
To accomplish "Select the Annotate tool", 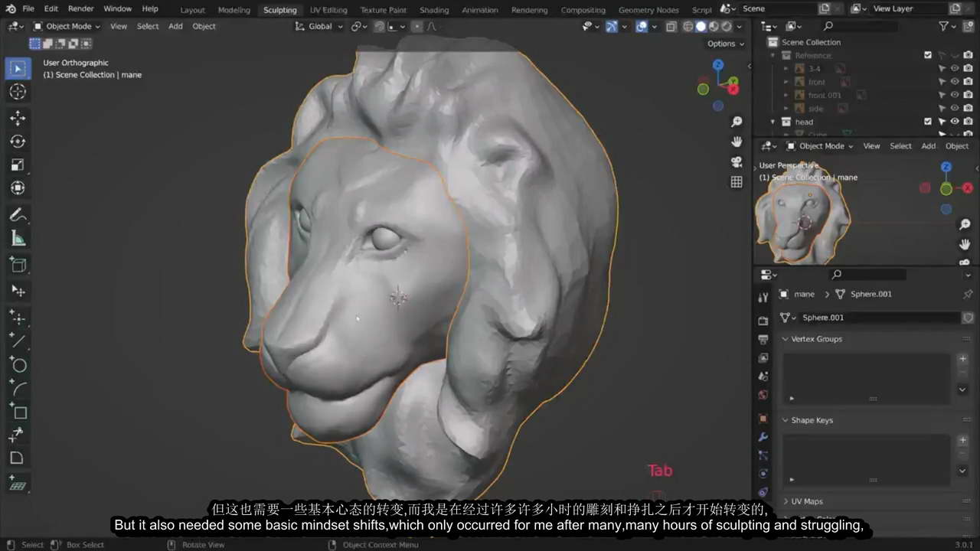I will tap(17, 215).
